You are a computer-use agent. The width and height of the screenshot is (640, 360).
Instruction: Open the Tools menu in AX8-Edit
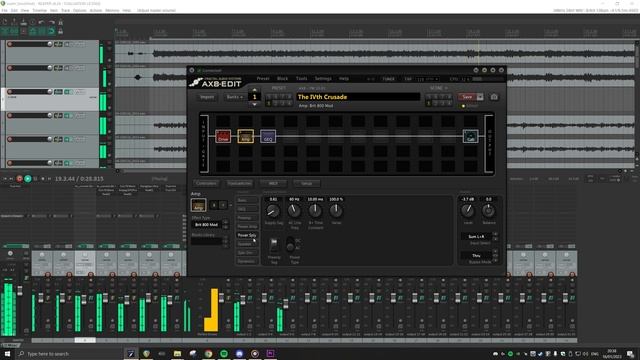point(301,78)
